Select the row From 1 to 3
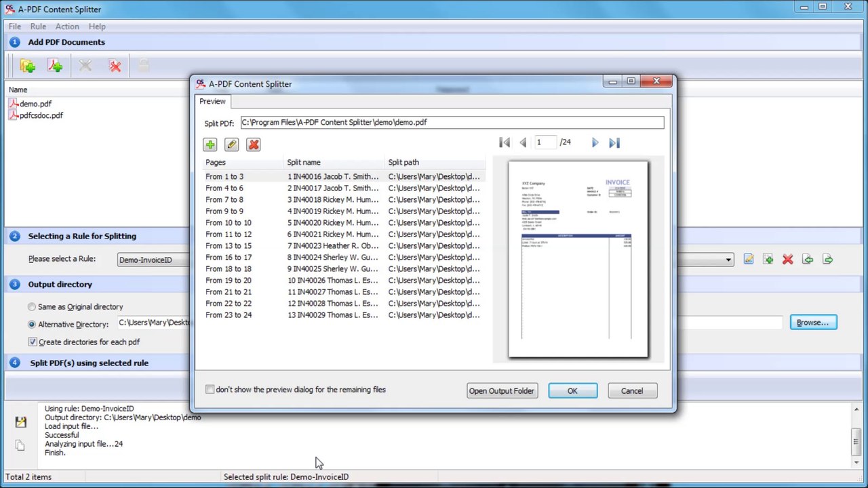This screenshot has height=488, width=868. (344, 176)
